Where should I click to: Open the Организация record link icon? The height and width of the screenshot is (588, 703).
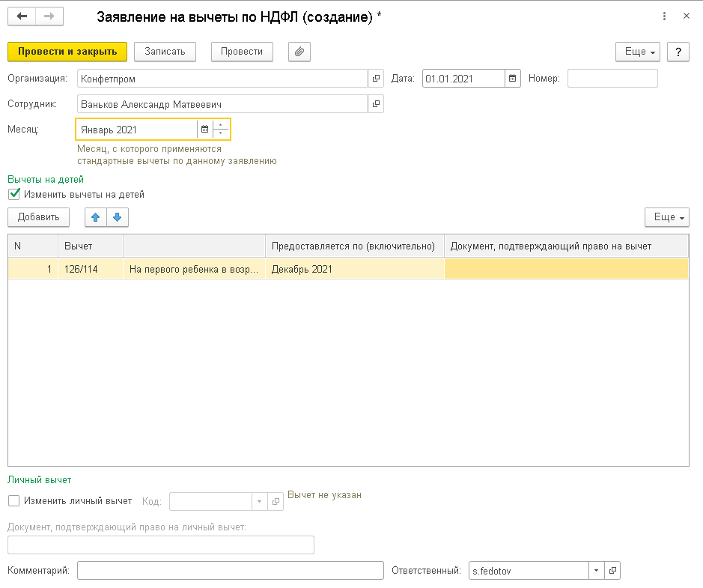376,79
